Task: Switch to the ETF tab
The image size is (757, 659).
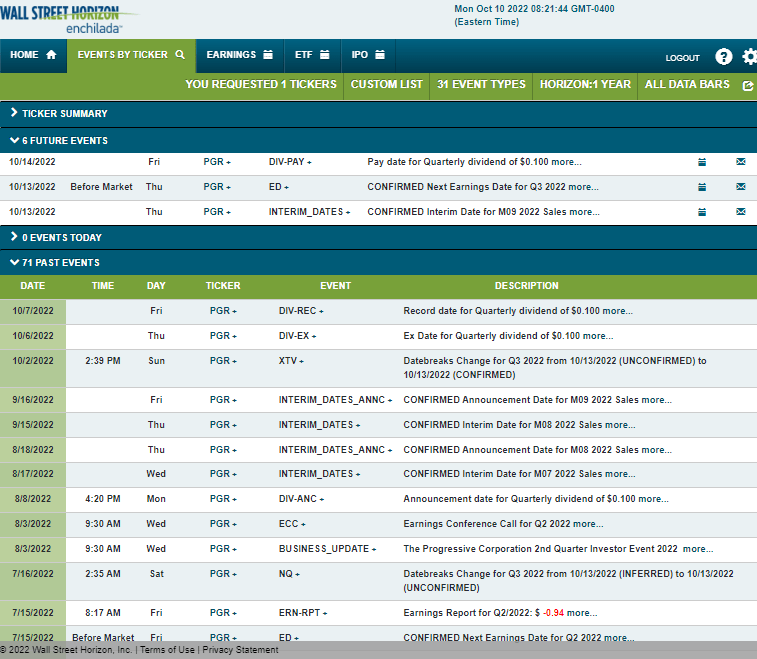Action: 311,55
